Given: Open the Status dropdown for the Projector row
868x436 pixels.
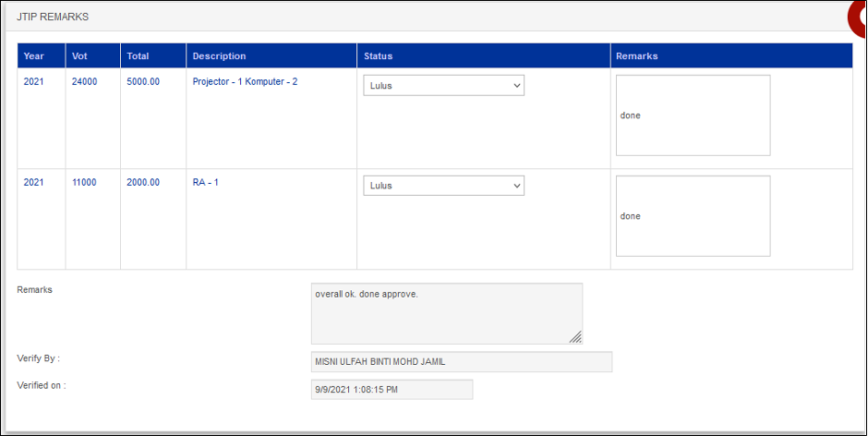Looking at the screenshot, I should coord(443,85).
